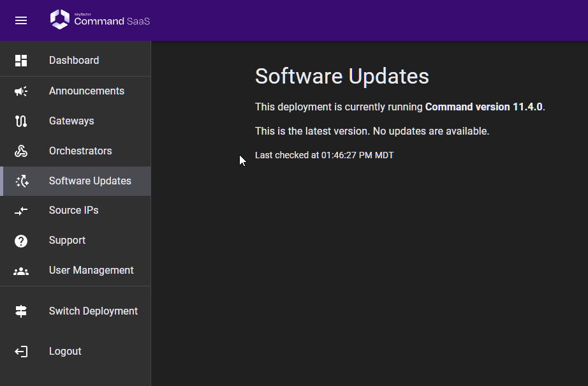Click the Source IPs arrows icon
Viewport: 588px width, 386px height.
[21, 211]
